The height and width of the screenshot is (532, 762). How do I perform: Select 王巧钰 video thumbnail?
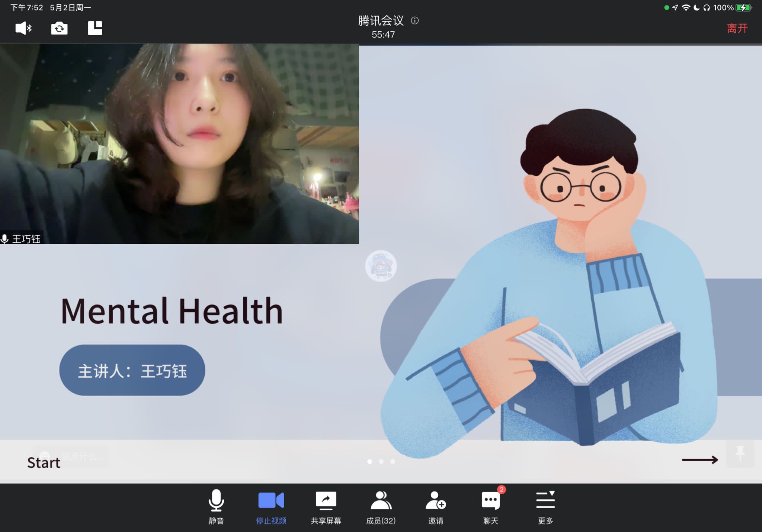179,144
